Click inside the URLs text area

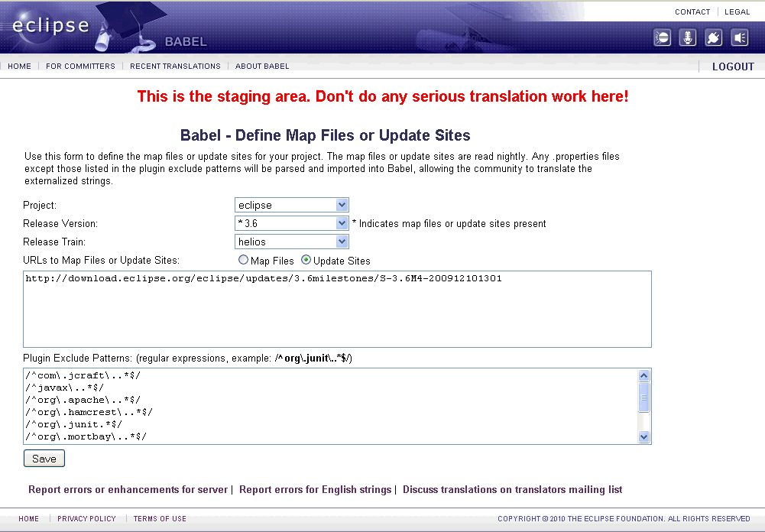337,310
